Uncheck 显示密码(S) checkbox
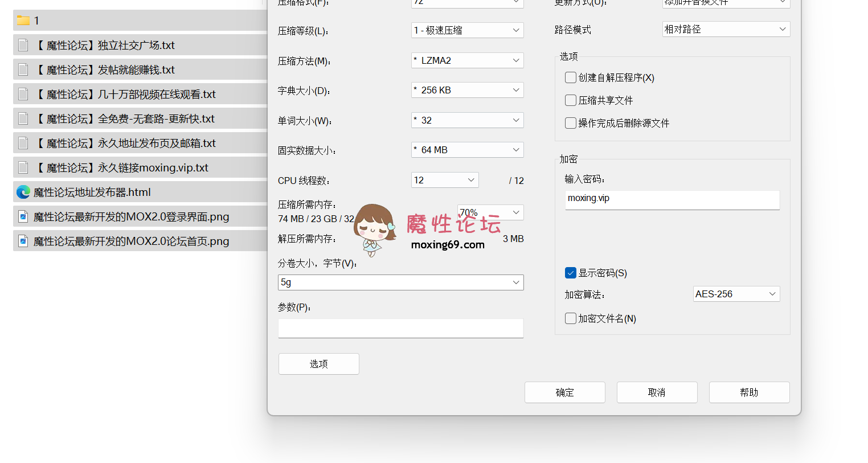This screenshot has height=463, width=868. (x=571, y=273)
